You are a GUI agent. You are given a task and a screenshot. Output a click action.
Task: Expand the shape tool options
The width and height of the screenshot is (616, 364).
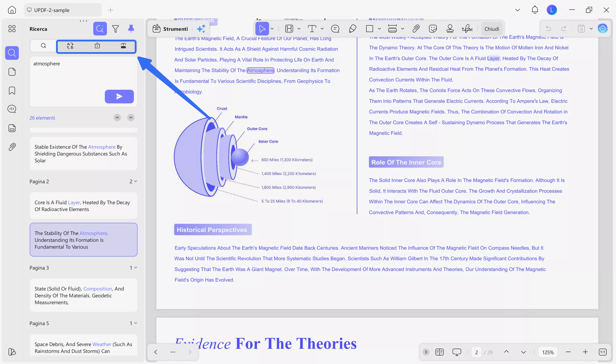point(380,29)
